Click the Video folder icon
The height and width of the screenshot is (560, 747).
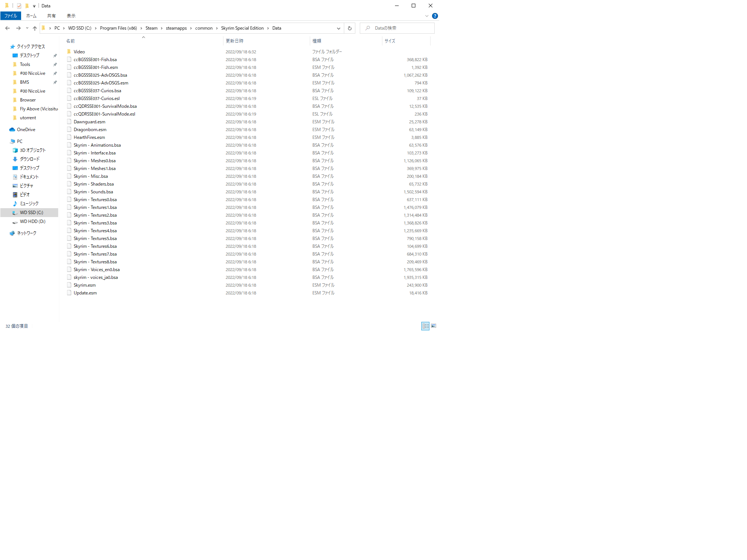[69, 51]
